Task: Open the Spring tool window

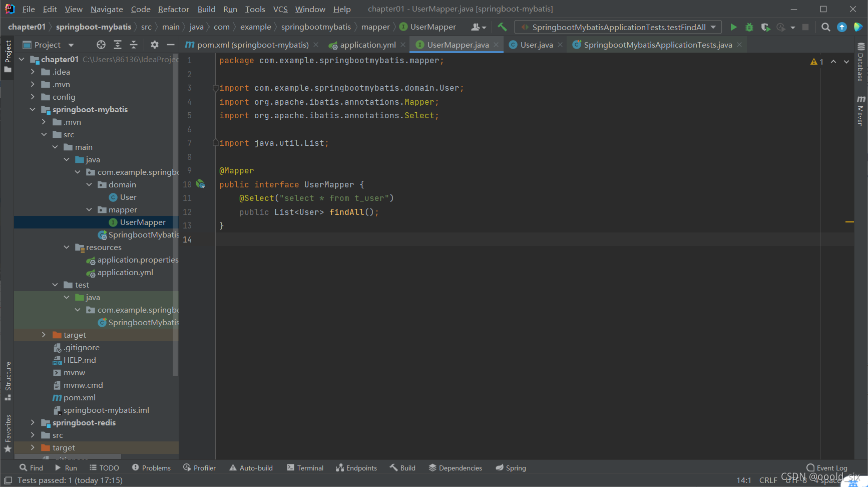Action: point(511,468)
